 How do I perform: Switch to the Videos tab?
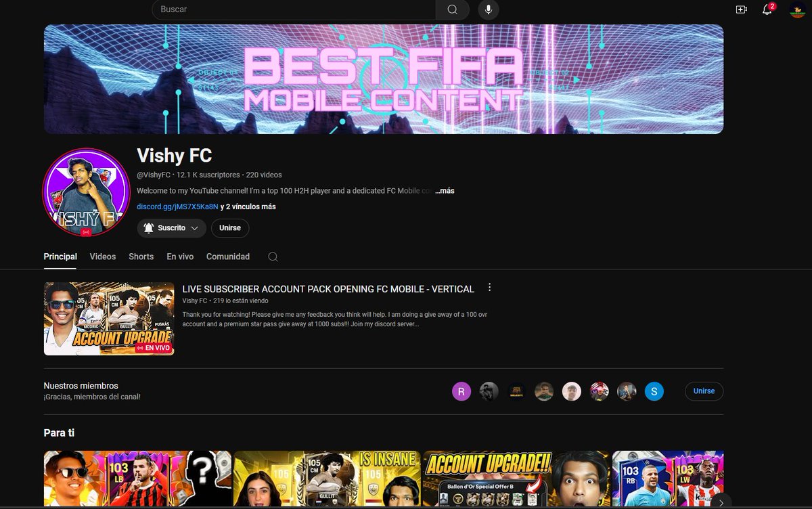tap(103, 257)
